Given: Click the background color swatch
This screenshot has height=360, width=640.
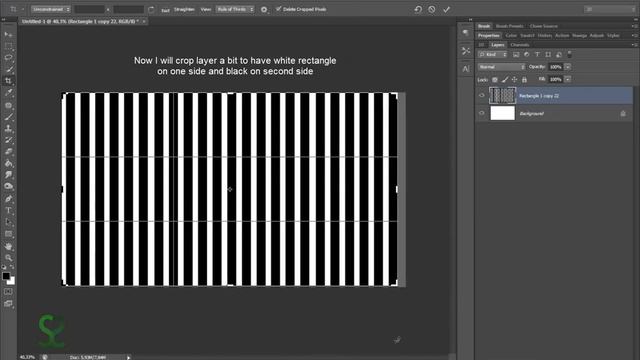Looking at the screenshot, I should coord(12,282).
